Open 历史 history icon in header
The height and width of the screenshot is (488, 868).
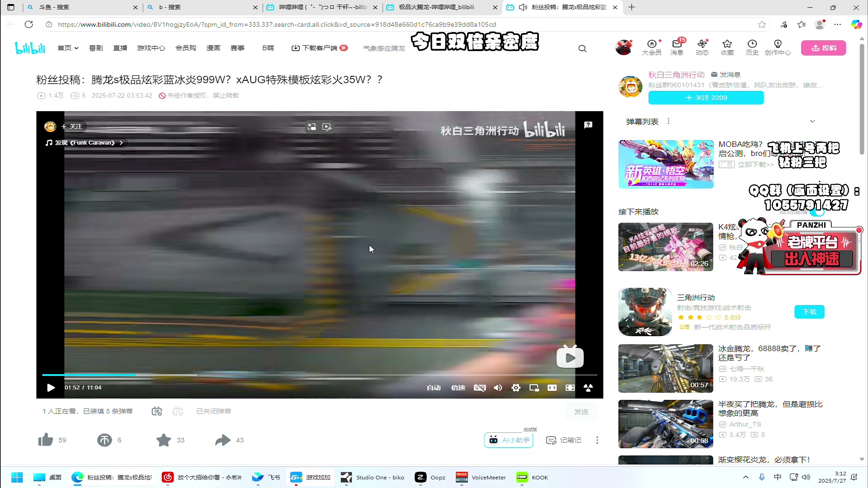pyautogui.click(x=752, y=47)
